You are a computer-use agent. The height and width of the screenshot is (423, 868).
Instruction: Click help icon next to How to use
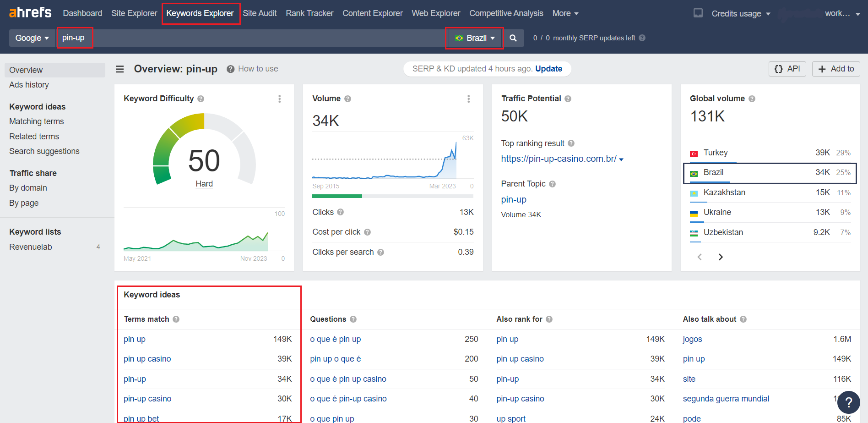(231, 69)
